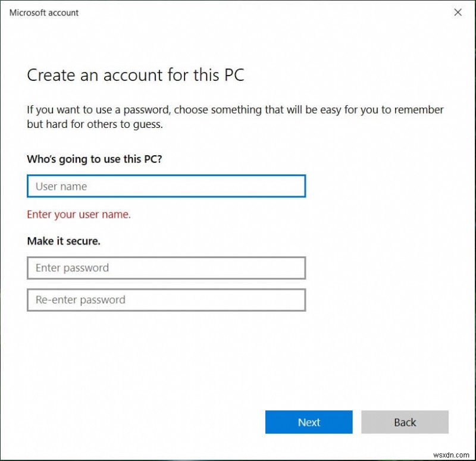Click the Microsoft account title bar label

43,12
